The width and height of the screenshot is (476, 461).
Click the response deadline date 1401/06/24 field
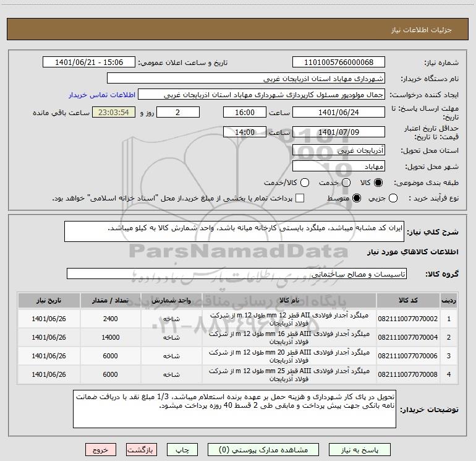click(339, 112)
